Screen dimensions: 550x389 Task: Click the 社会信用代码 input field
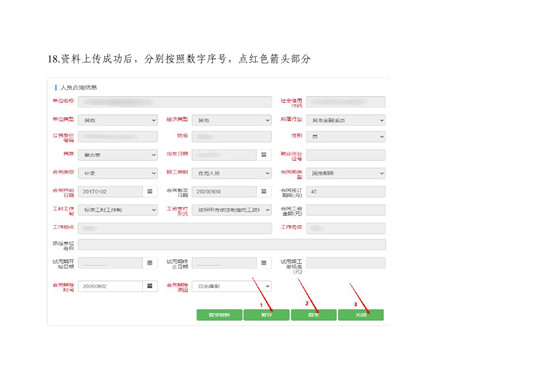346,102
